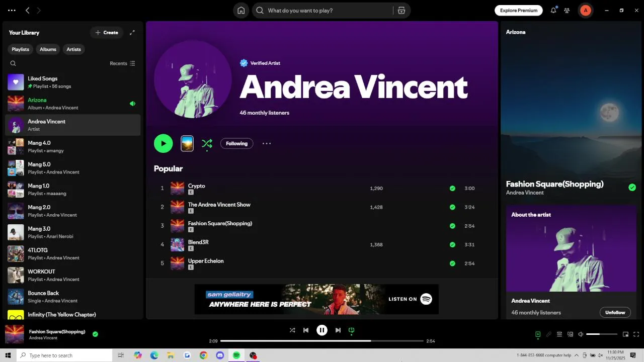Open the three-dot app menu at top left
The image size is (644, 362).
[x=12, y=10]
